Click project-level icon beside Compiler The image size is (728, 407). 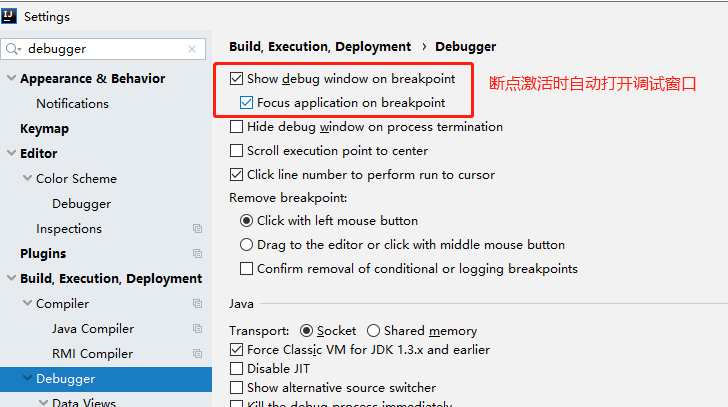pos(197,304)
